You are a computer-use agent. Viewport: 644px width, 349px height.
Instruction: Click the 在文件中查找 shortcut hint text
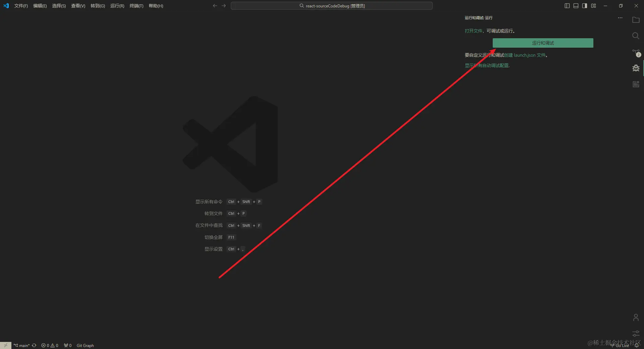(209, 225)
